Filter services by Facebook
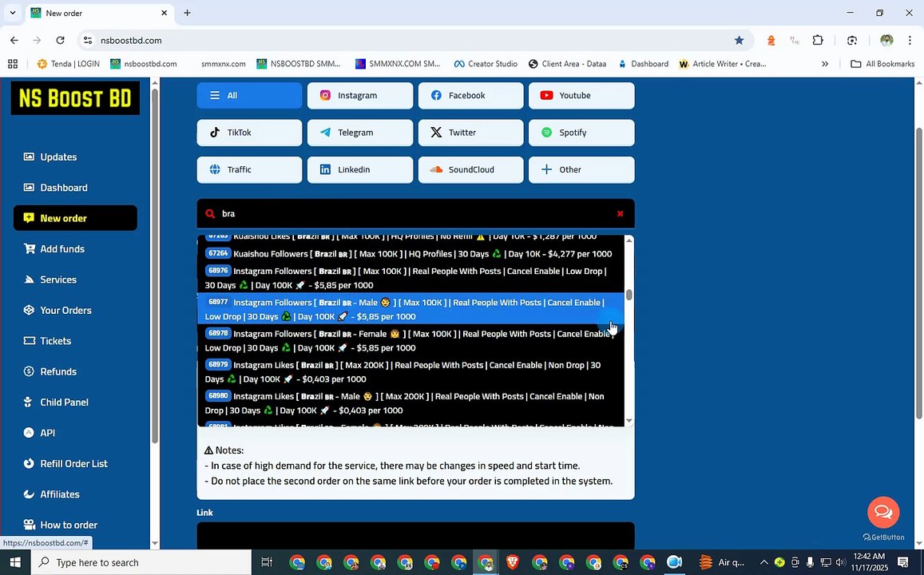This screenshot has height=575, width=924. 471,96
